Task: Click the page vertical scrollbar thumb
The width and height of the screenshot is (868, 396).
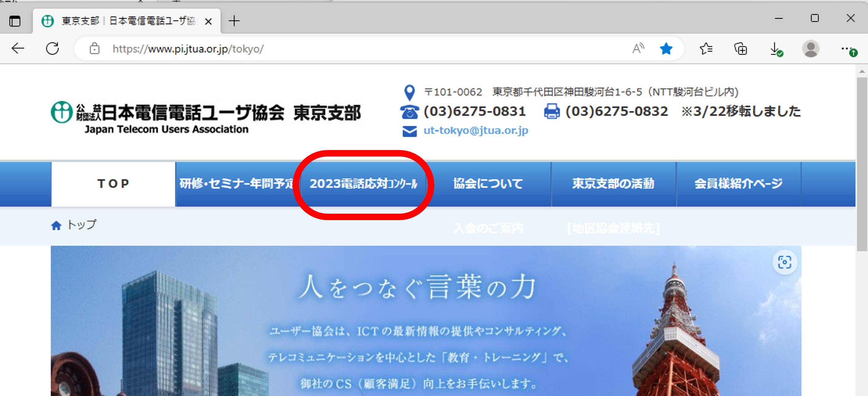Action: (862, 164)
